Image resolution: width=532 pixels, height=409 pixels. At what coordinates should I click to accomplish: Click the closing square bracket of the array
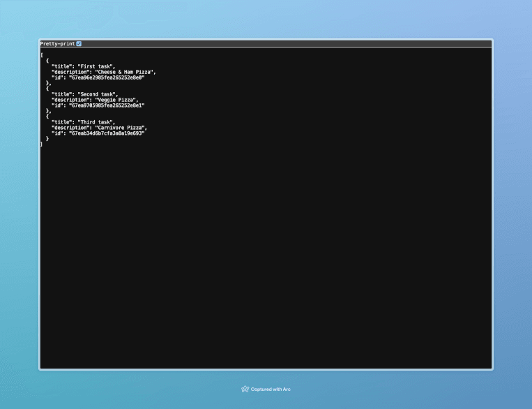click(x=42, y=144)
